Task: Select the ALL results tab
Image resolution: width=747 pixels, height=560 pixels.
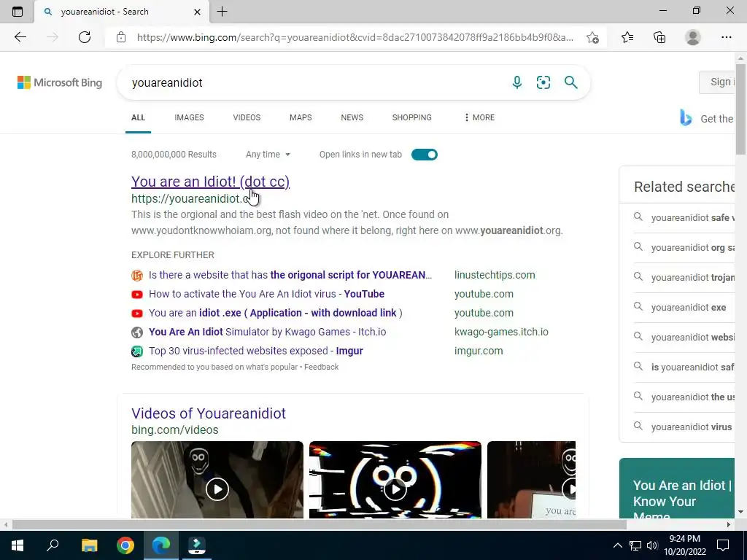Action: (x=138, y=117)
